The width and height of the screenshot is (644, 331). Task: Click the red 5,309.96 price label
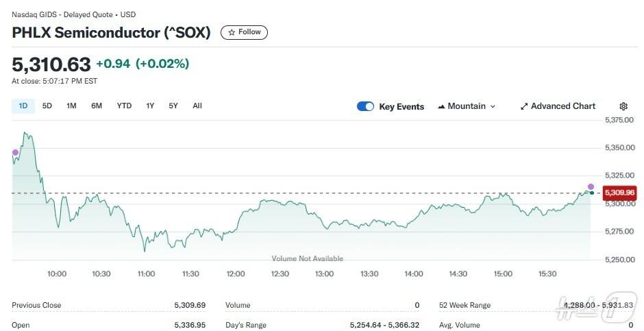coord(619,193)
